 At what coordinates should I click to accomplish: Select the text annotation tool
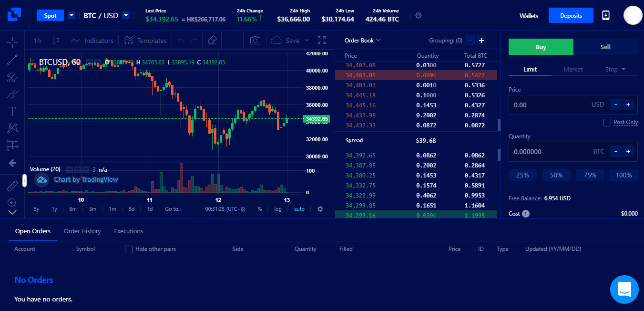[x=12, y=111]
